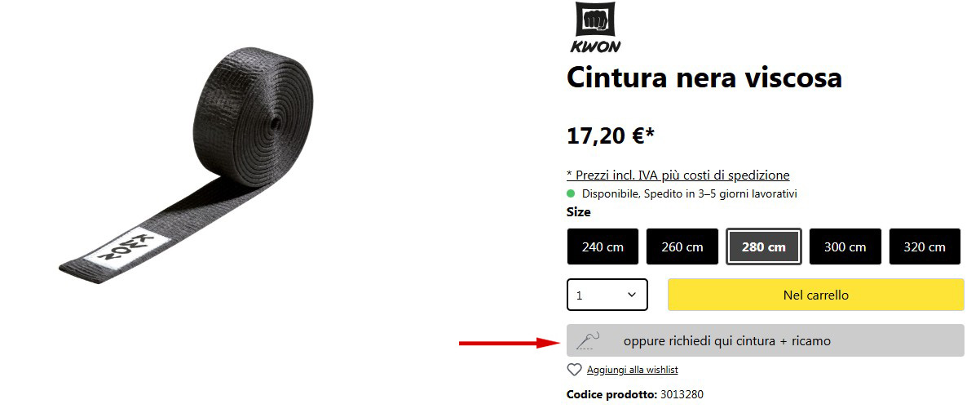The height and width of the screenshot is (413, 980).
Task: Open the quantity dropdown showing 1
Action: [x=607, y=295]
